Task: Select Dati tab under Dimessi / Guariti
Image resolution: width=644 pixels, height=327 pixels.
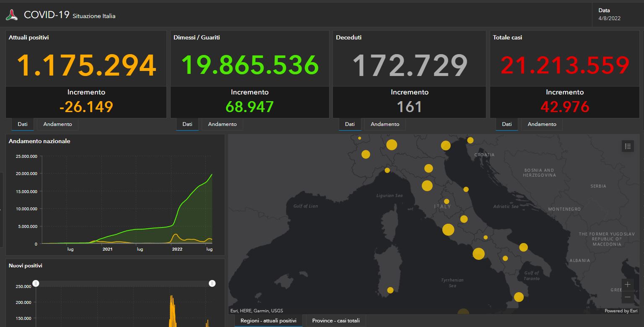Action: pyautogui.click(x=187, y=124)
